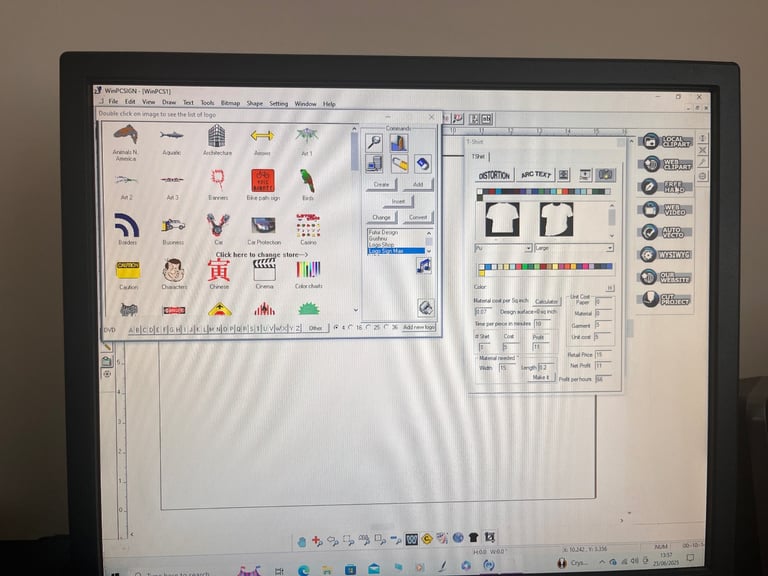Switch to the TShirt tab
This screenshot has height=576, width=768.
pos(479,156)
